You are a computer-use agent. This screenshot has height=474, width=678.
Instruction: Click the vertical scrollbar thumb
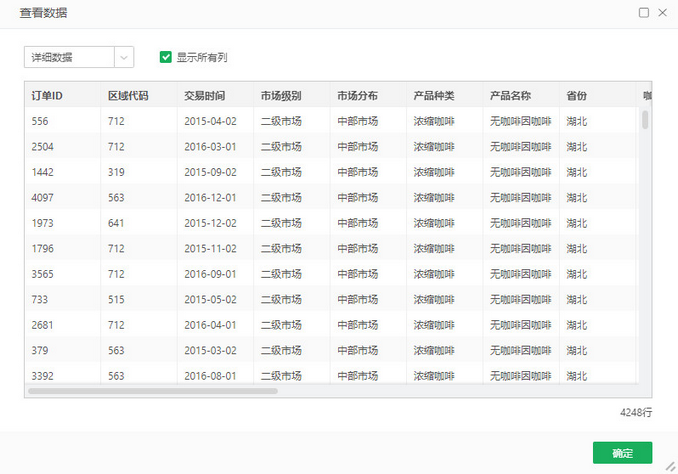645,120
